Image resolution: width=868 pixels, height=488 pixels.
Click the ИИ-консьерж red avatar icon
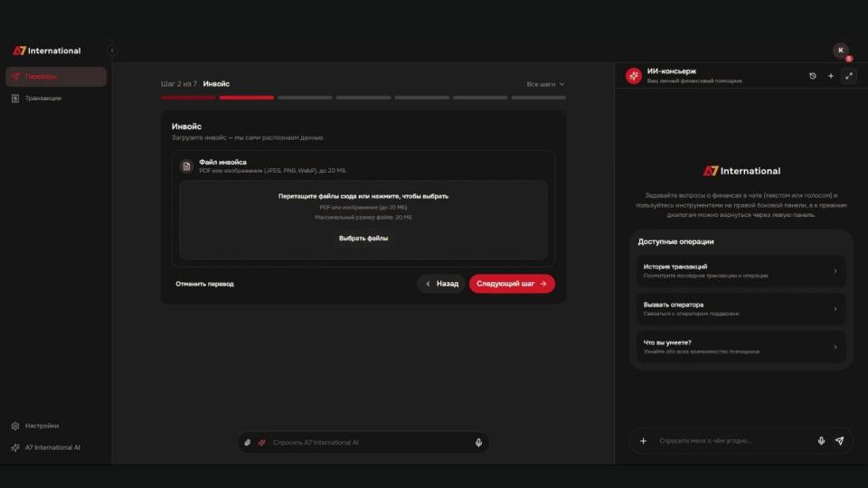tap(634, 76)
